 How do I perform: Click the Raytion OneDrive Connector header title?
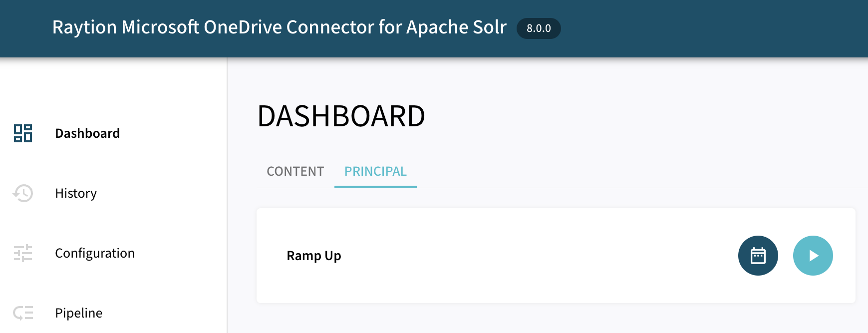279,27
